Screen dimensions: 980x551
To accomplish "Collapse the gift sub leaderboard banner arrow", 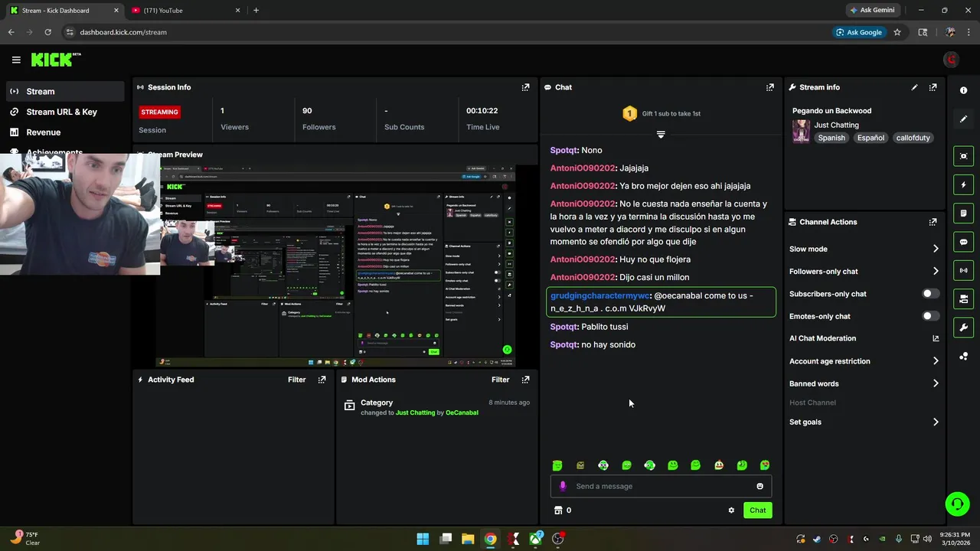I will tap(661, 135).
